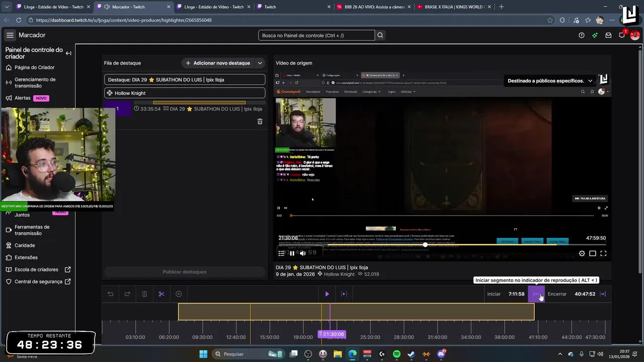Image resolution: width=644 pixels, height=362 pixels.
Task: Click the Encerrar time value 40:47:52
Action: click(585, 294)
